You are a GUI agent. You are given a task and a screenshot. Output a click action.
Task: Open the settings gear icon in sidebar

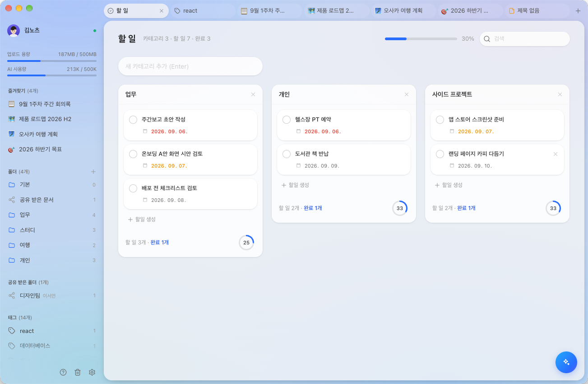(x=92, y=372)
